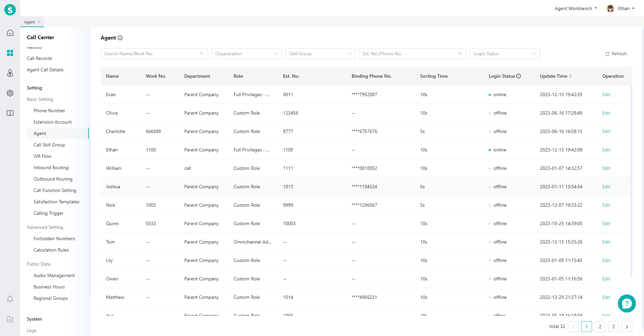This screenshot has width=644, height=336.
Task: Open Forbidden Numbers settings
Action: (54, 239)
